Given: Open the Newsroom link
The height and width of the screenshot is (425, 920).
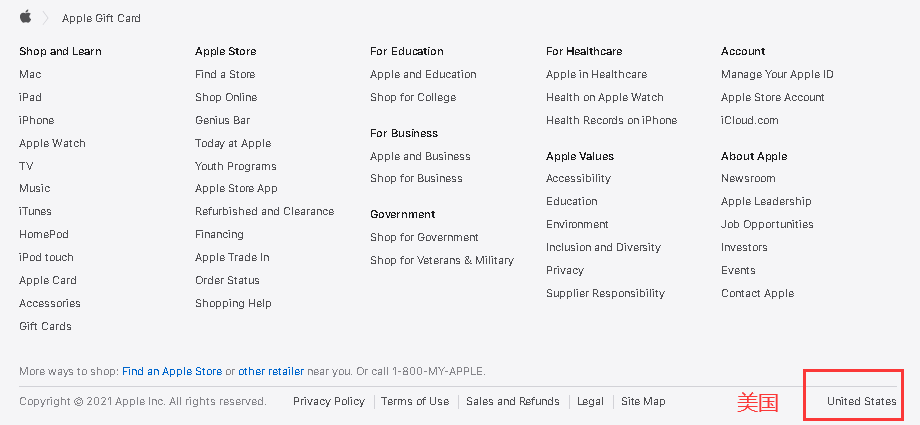Looking at the screenshot, I should [x=748, y=178].
